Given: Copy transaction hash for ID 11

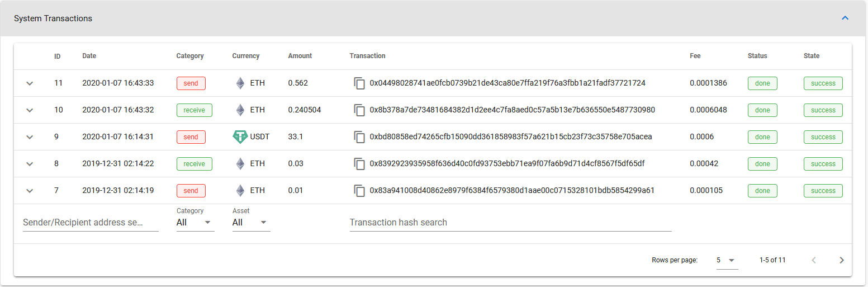Looking at the screenshot, I should [359, 83].
